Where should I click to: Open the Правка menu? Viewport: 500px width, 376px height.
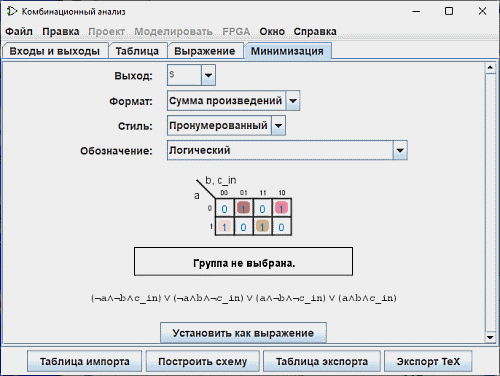(x=61, y=32)
